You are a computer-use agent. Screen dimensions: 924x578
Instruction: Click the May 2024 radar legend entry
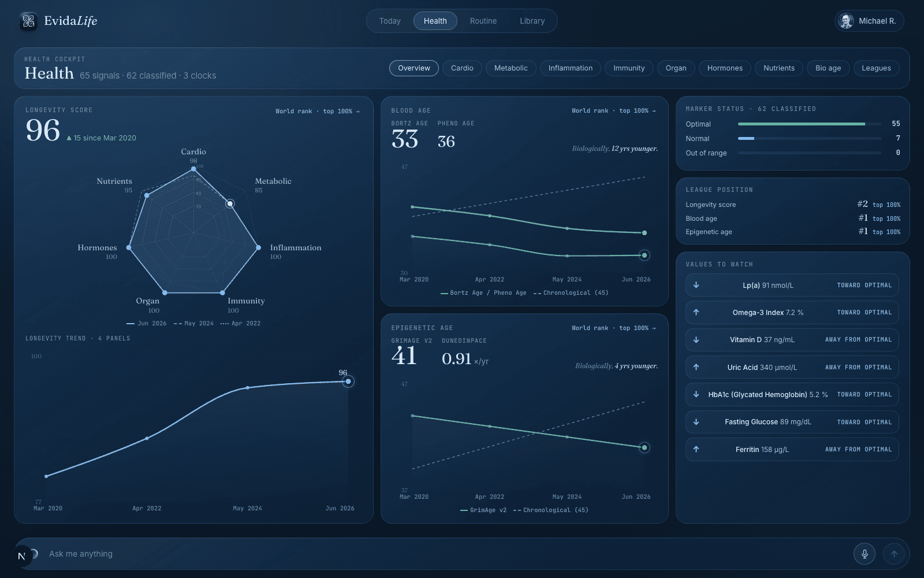pos(193,324)
